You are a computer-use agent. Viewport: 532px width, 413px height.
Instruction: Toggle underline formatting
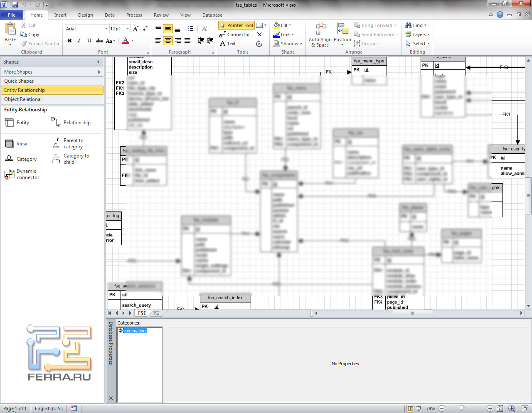coord(89,41)
